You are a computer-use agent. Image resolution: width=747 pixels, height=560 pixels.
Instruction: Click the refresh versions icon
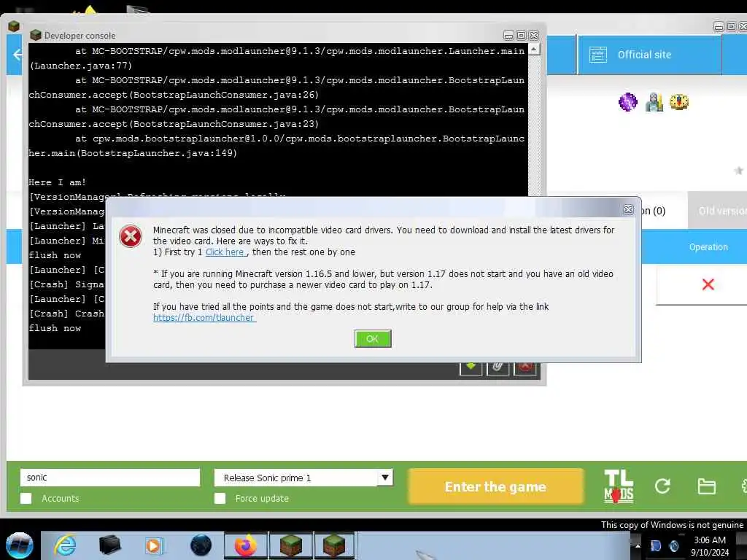[662, 486]
